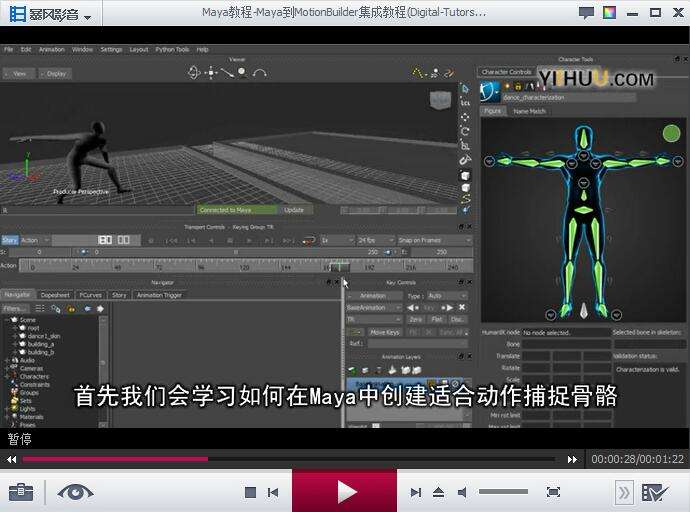Viewport: 690px width, 512px height.
Task: Select the dolly tool in viewer toolbar
Action: pyautogui.click(x=227, y=73)
